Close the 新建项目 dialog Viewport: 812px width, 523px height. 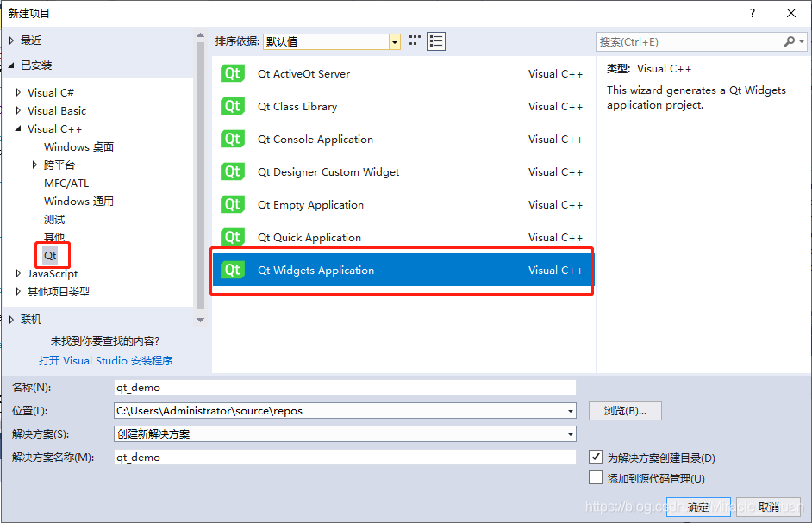click(x=791, y=13)
